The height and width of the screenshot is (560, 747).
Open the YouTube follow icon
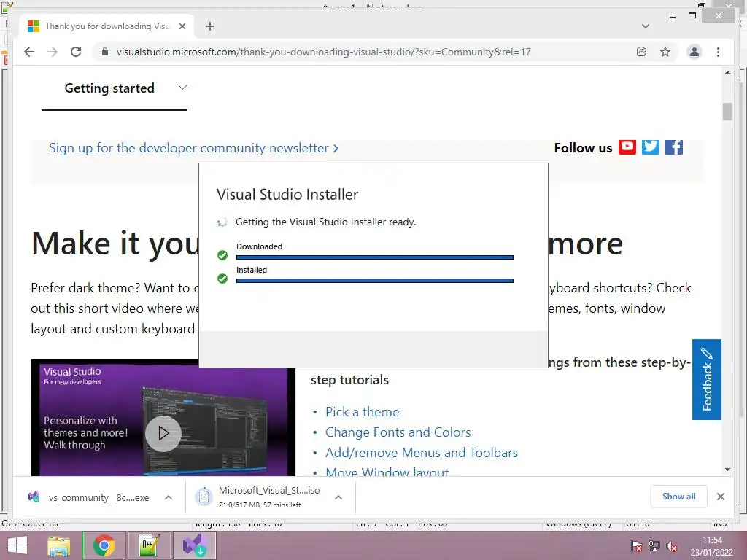click(x=627, y=147)
